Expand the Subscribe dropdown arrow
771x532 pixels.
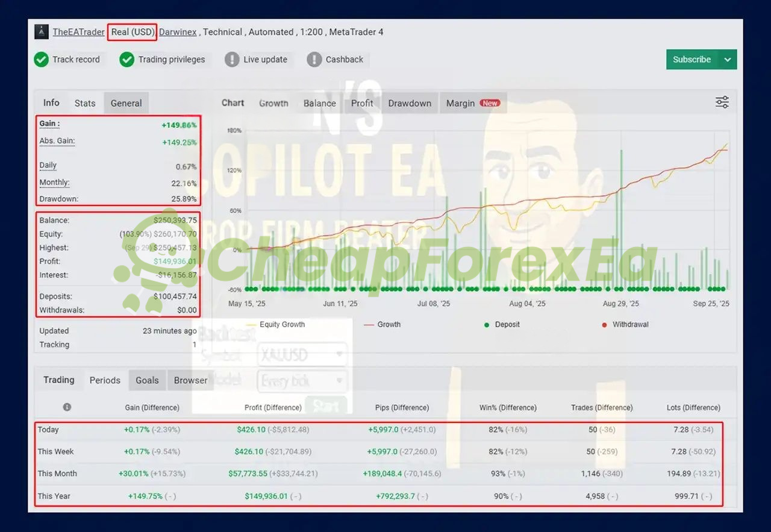pos(728,59)
